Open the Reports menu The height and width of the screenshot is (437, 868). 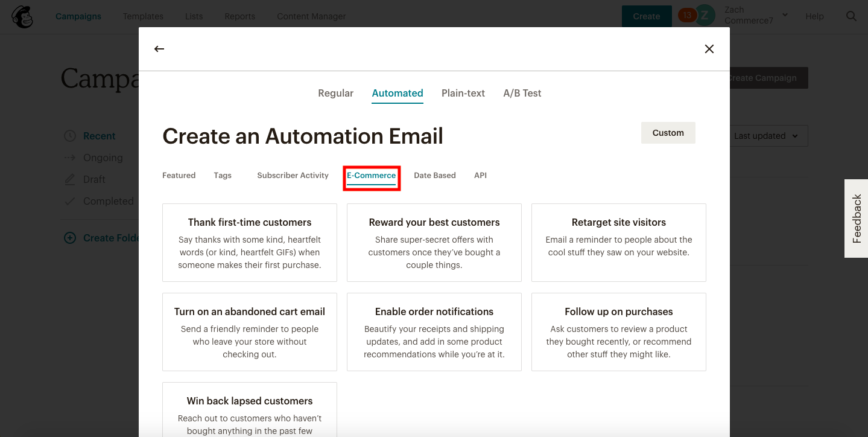[x=240, y=16]
